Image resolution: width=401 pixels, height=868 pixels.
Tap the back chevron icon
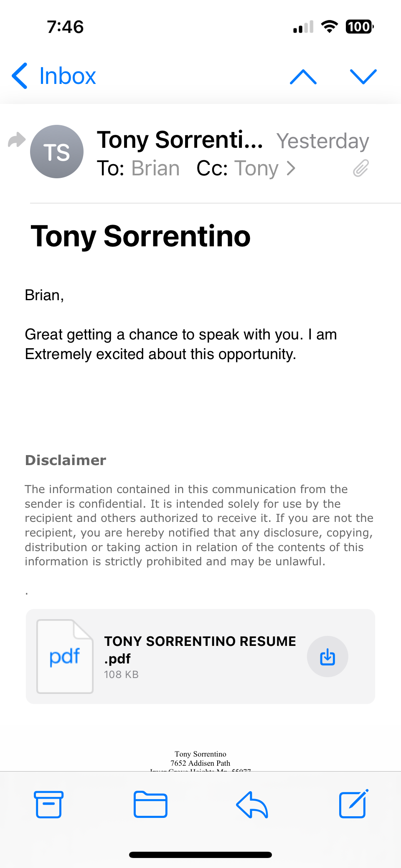pos(20,76)
